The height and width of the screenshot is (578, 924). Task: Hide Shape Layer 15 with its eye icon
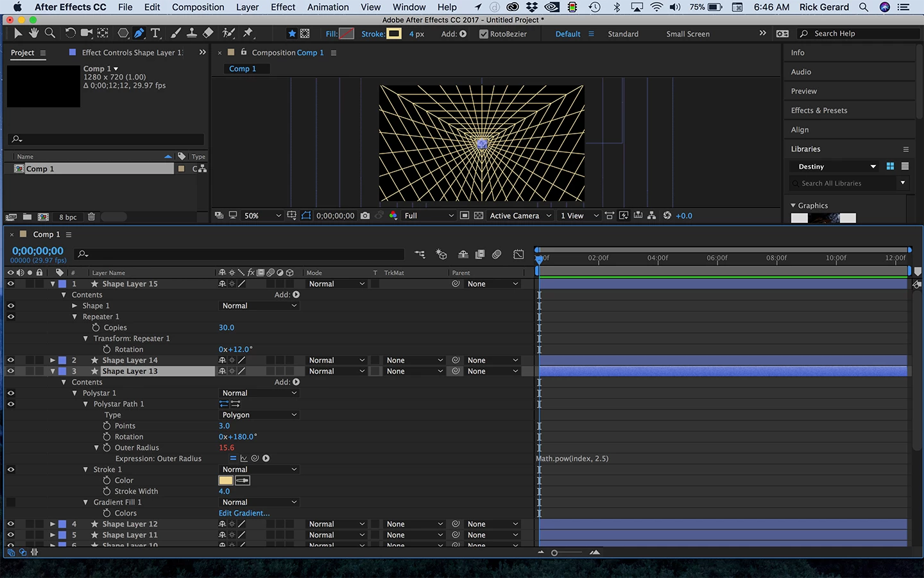tap(10, 284)
